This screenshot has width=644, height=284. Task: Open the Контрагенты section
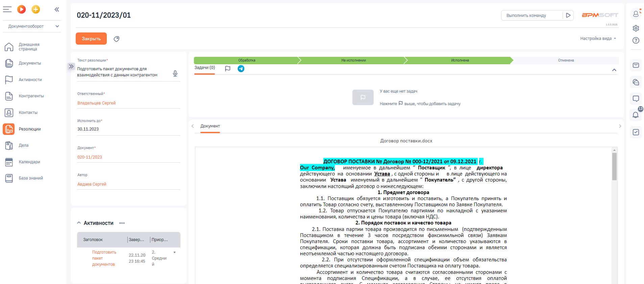pos(31,96)
